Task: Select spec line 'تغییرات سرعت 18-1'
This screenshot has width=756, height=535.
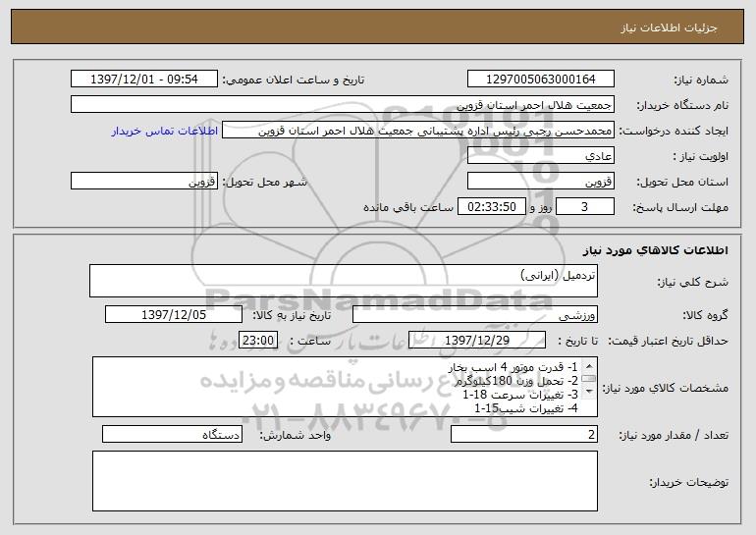Action: 520,395
